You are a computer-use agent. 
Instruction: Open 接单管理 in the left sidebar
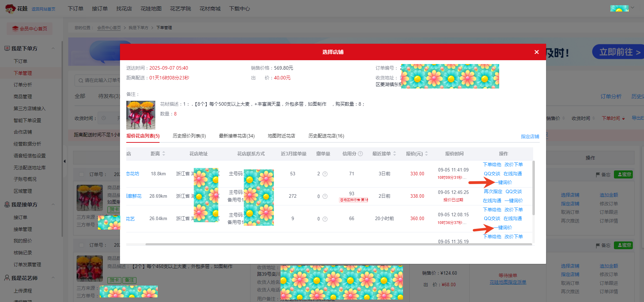pos(23,229)
